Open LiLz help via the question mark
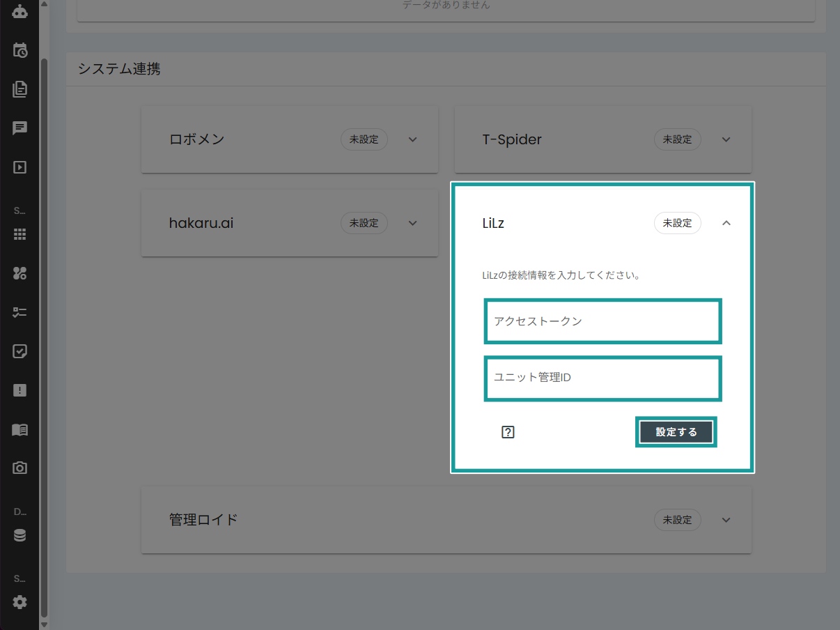Screen dimensions: 840x630 click(x=508, y=431)
